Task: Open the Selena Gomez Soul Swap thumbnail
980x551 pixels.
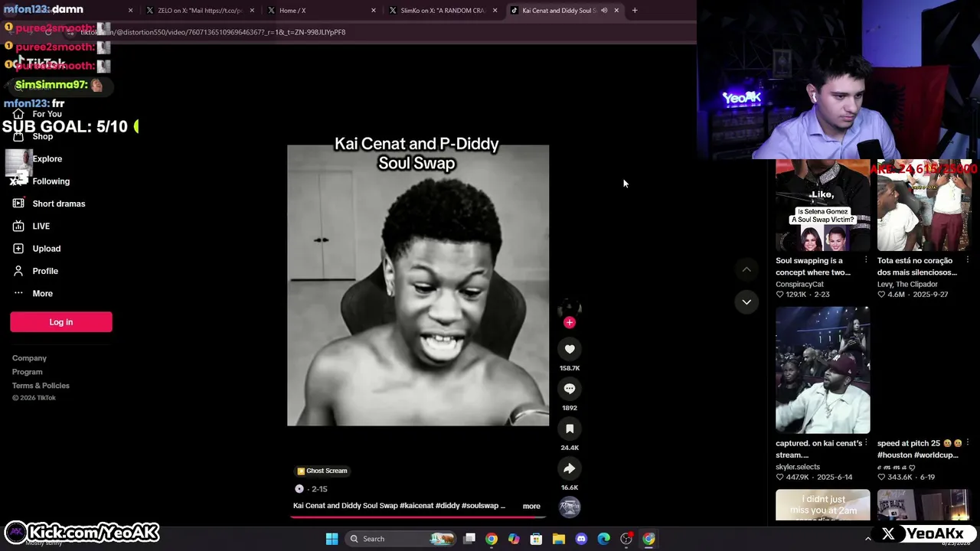Action: (823, 205)
